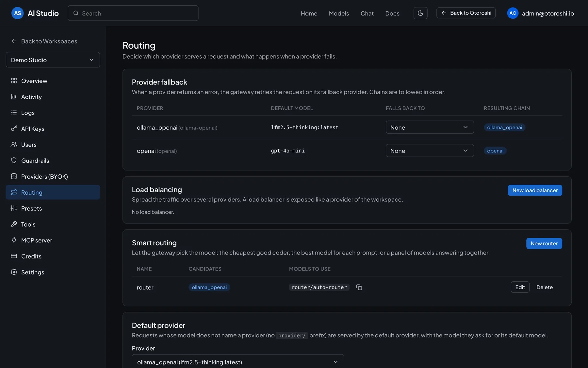Image resolution: width=588 pixels, height=368 pixels.
Task: Click the ollama_openai candidate badge in Smart routing
Action: tap(209, 287)
